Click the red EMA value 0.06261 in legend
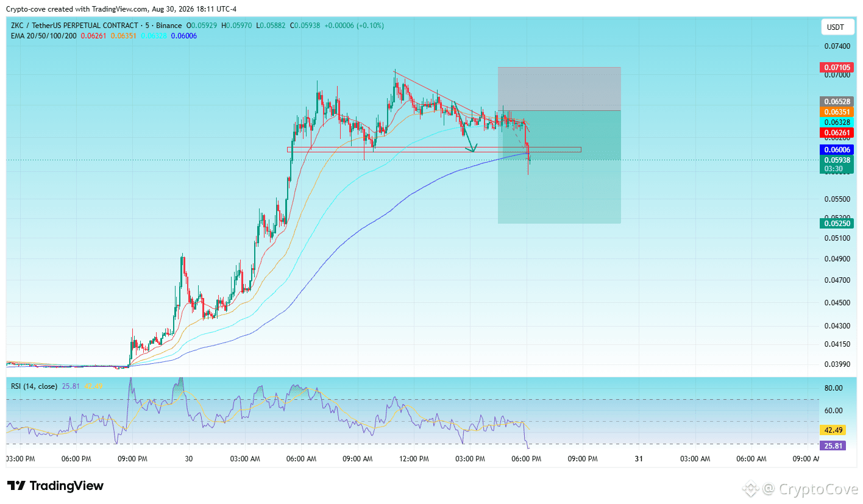This screenshot has width=863, height=504. (x=93, y=36)
